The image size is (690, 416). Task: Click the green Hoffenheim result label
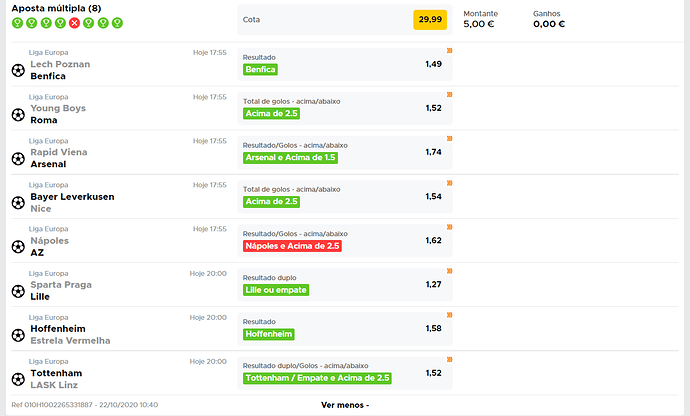[x=268, y=334]
